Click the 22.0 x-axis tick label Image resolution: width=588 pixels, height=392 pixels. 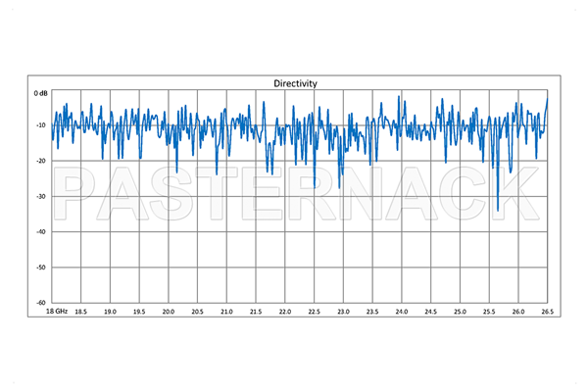point(285,311)
